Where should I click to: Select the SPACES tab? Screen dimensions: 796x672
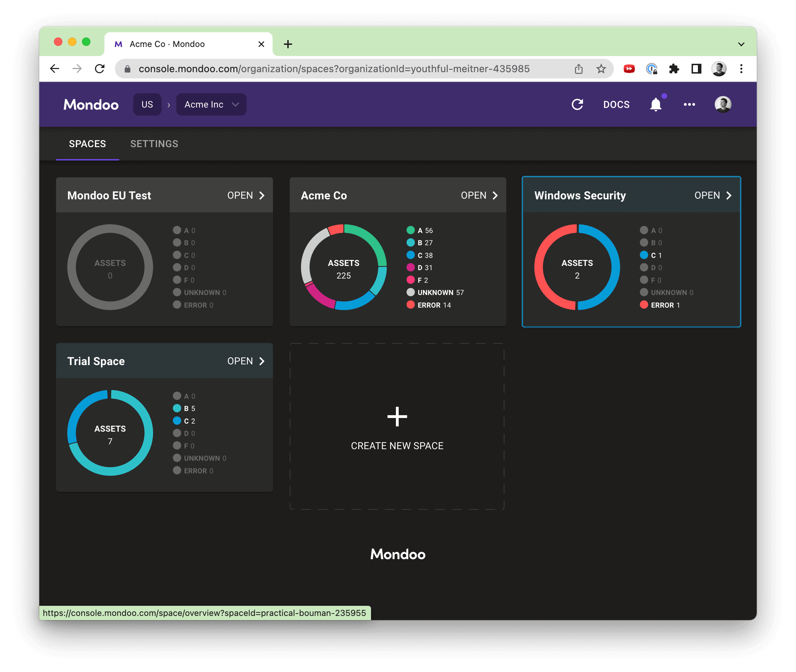tap(87, 144)
